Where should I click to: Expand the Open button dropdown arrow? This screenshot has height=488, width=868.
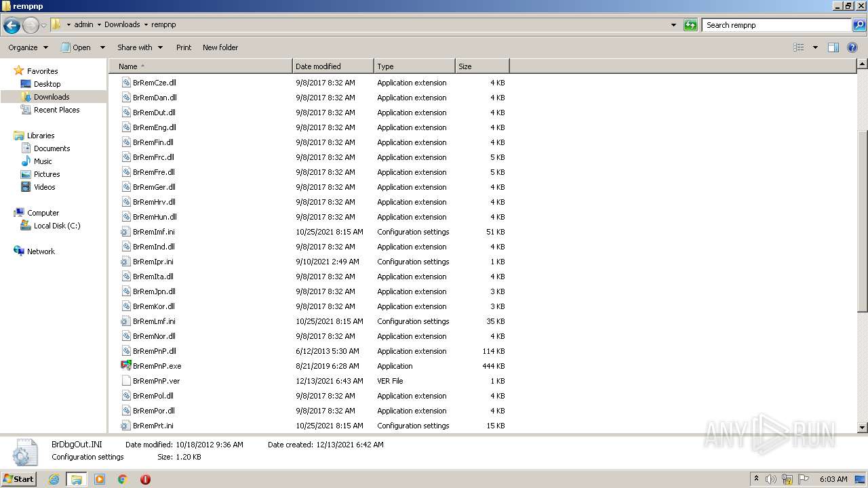(x=102, y=47)
